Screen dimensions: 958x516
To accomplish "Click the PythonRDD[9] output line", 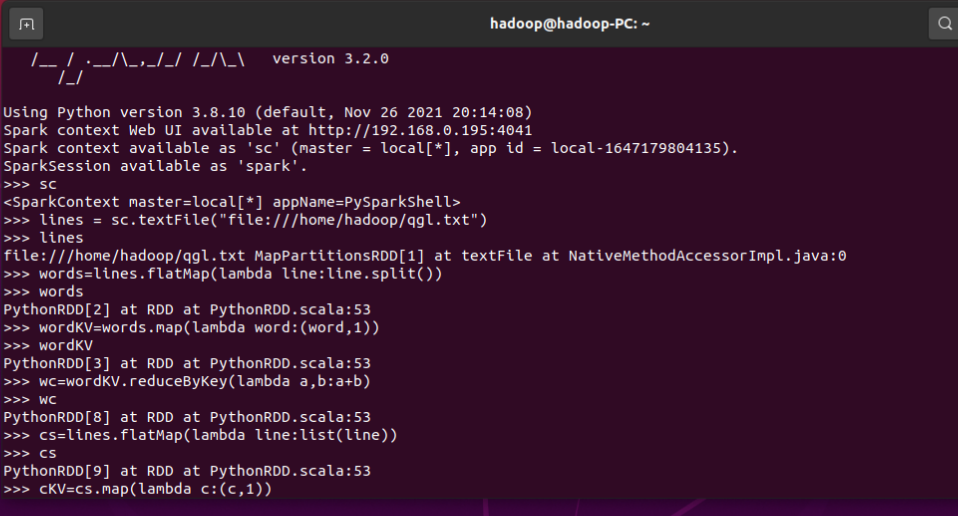I will pyautogui.click(x=187, y=471).
